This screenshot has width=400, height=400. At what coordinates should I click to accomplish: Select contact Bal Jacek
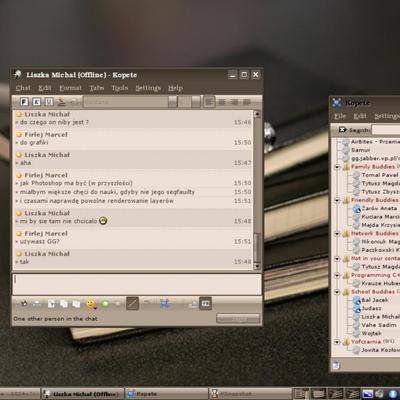click(x=375, y=300)
